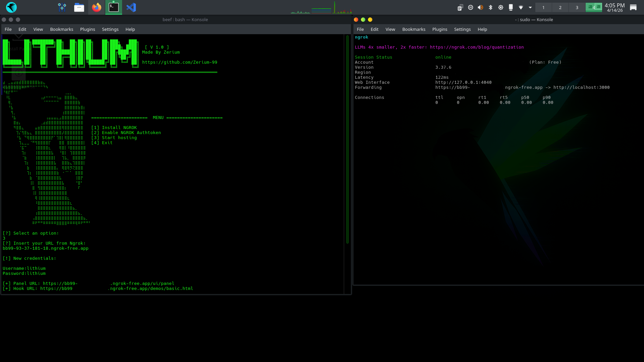Click the ngrok quantization blog link
The width and height of the screenshot is (644, 362).
(x=477, y=47)
